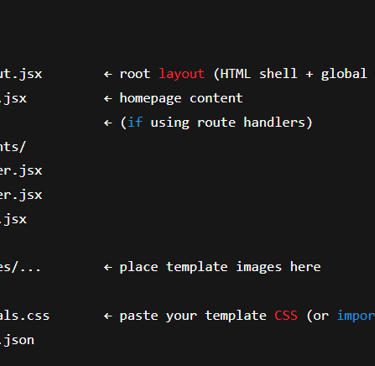
Task: Select the "nts/" folder entry
Action: [13, 147]
